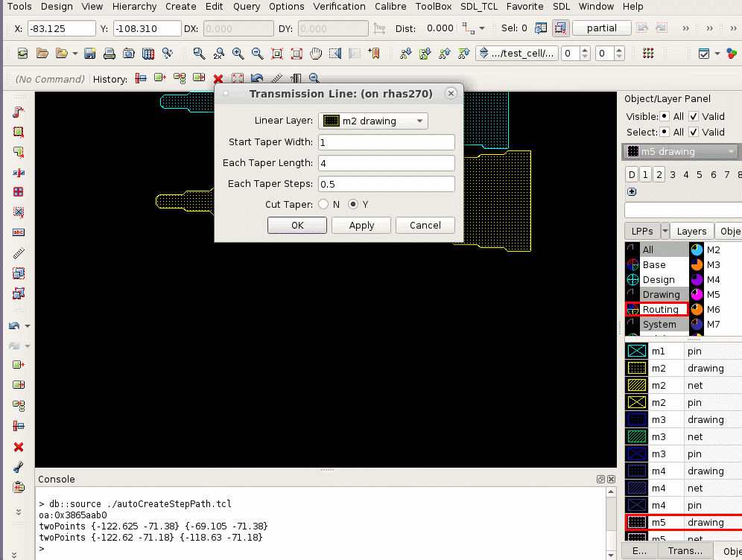Click the Trans... bottom panel tab
742x560 pixels.
pos(685,550)
